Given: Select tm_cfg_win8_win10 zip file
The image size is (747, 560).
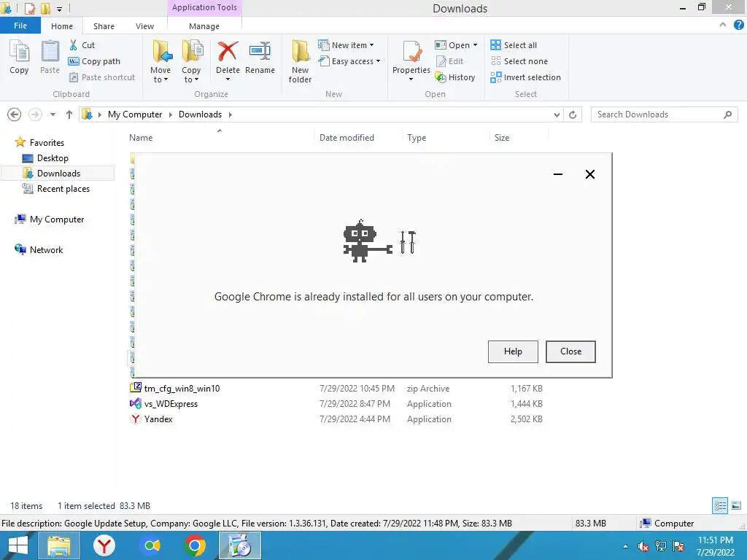Looking at the screenshot, I should click(x=182, y=389).
